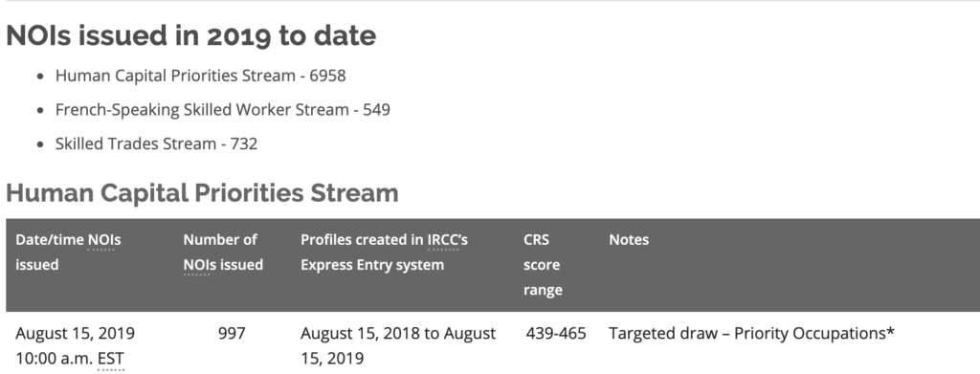Image resolution: width=980 pixels, height=374 pixels.
Task: Select the Human Capital Priorities Stream bullet item
Action: click(201, 76)
